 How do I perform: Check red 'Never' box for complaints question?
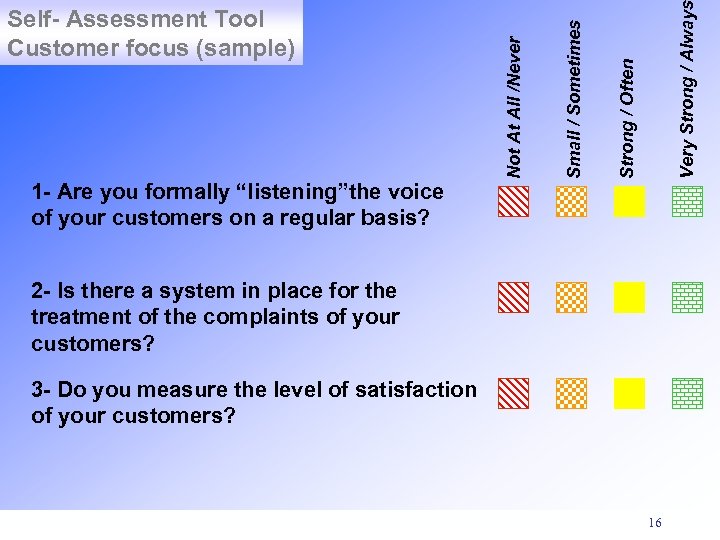[x=514, y=298]
